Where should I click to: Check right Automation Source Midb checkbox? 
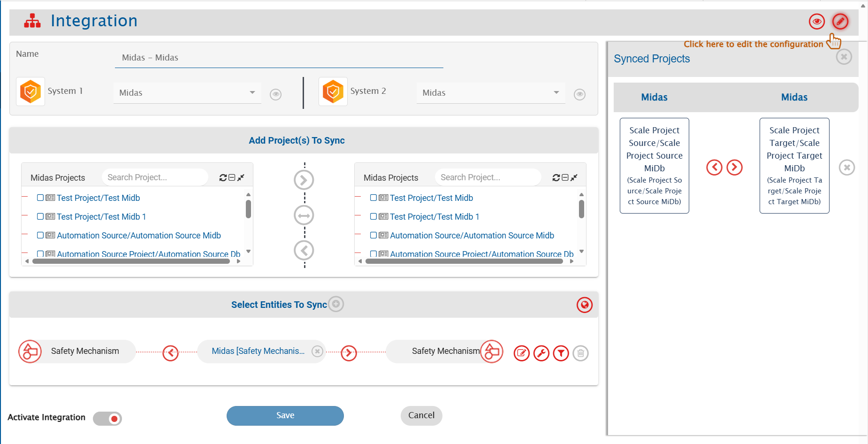[x=373, y=235]
